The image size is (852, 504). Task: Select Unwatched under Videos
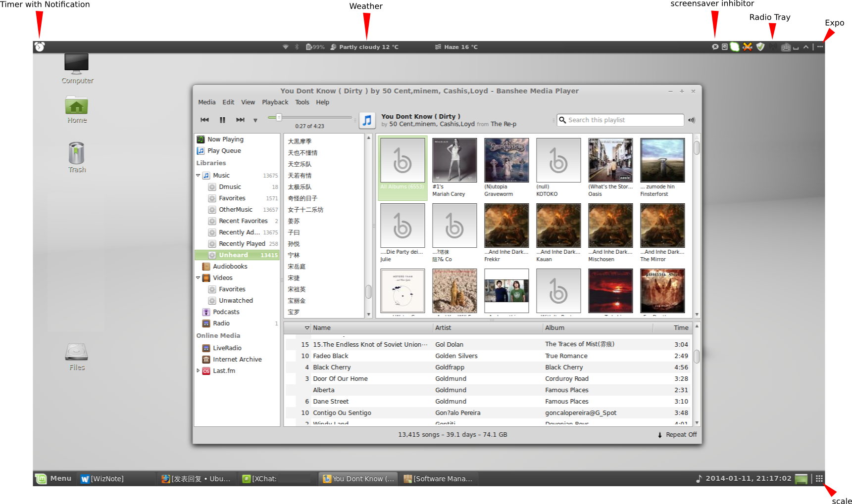click(x=237, y=301)
